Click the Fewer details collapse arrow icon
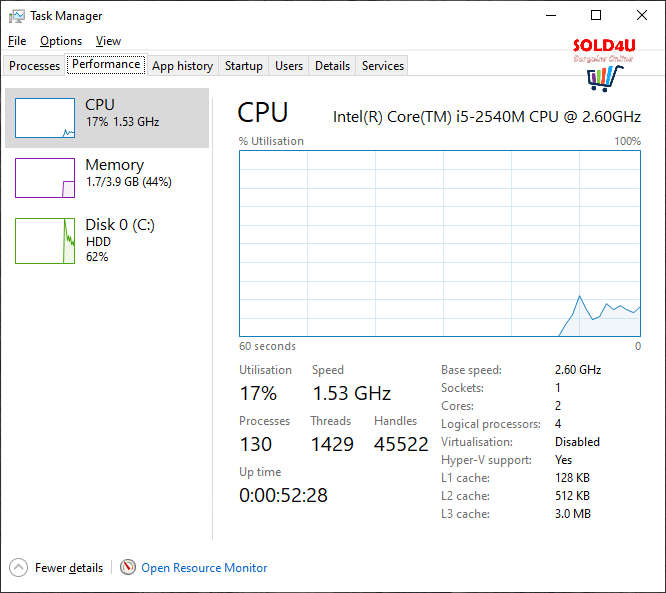The width and height of the screenshot is (666, 593). point(19,568)
